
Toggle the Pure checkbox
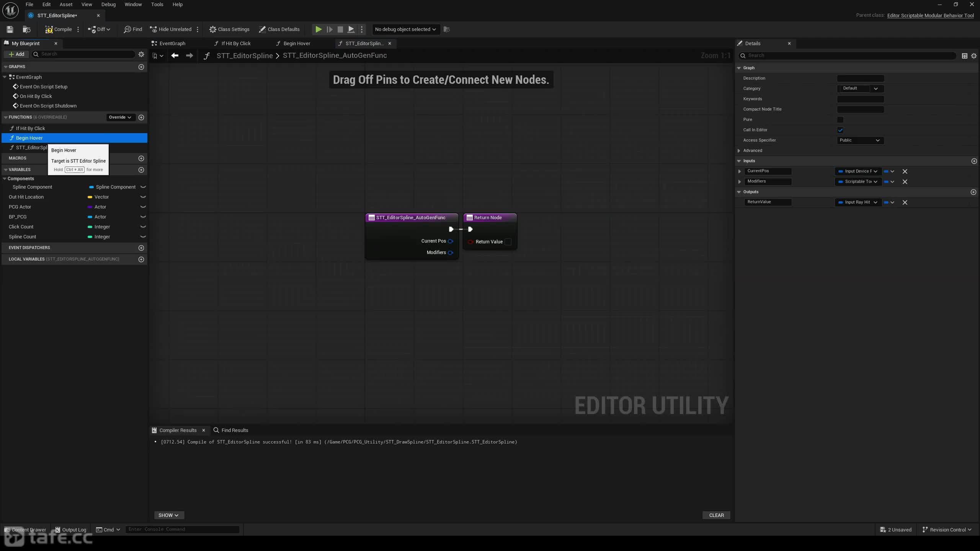point(840,120)
